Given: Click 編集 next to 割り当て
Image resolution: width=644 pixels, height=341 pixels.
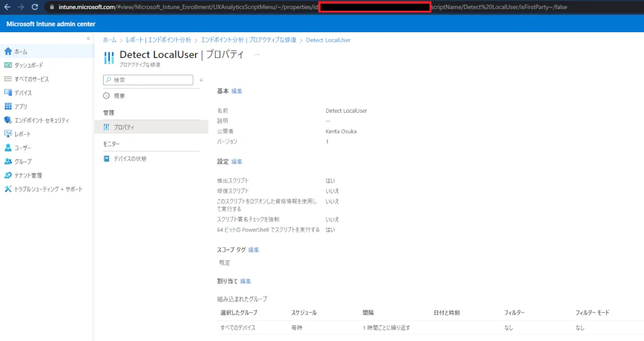Looking at the screenshot, I should 245,281.
